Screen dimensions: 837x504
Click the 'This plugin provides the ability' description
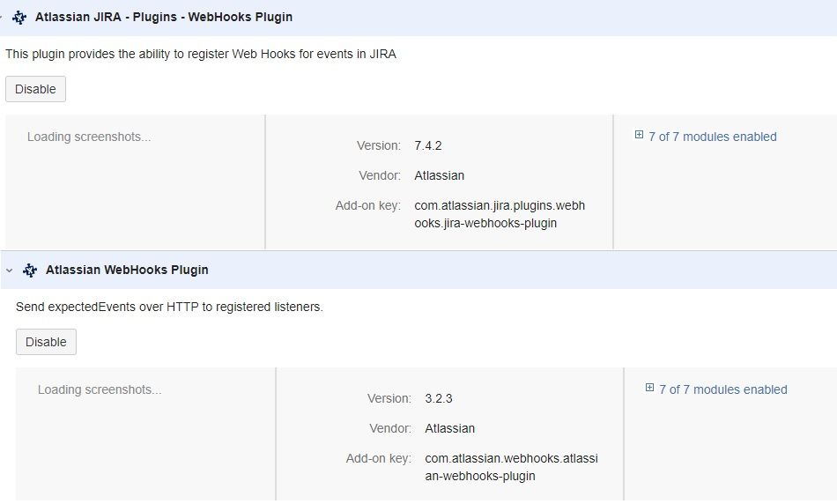(x=201, y=55)
